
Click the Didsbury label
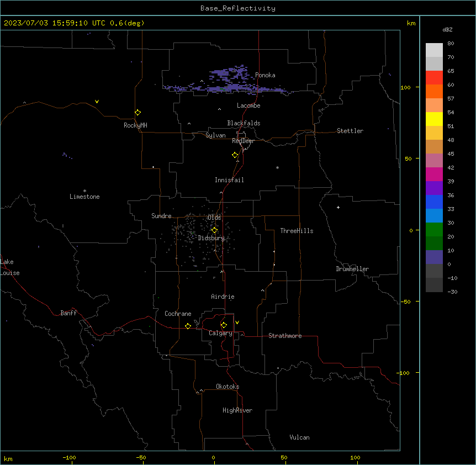tap(211, 238)
